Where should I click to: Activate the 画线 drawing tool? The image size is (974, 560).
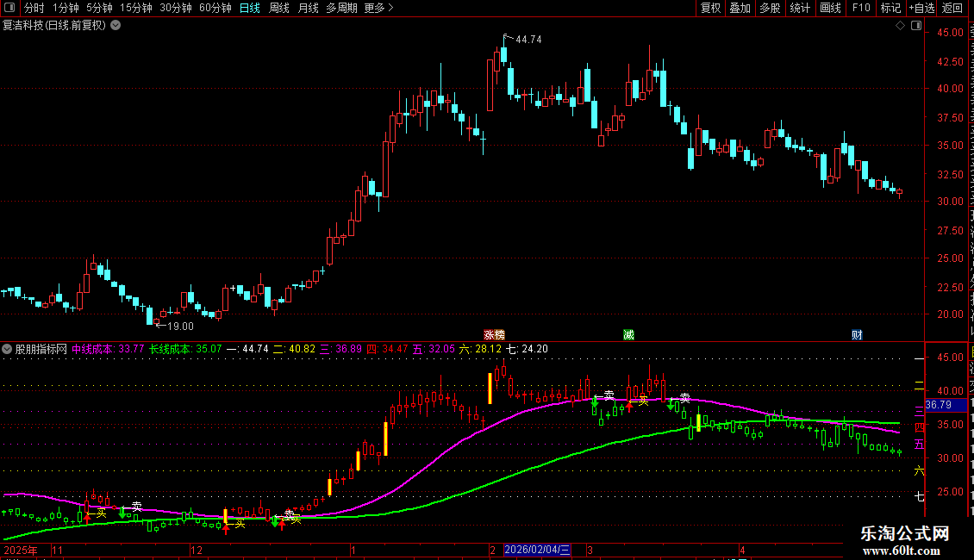831,8
